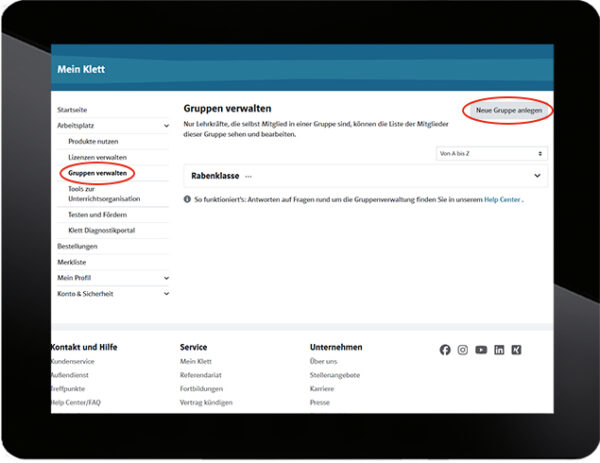The height and width of the screenshot is (463, 600).
Task: Open Testen und Fördern
Action: click(97, 215)
